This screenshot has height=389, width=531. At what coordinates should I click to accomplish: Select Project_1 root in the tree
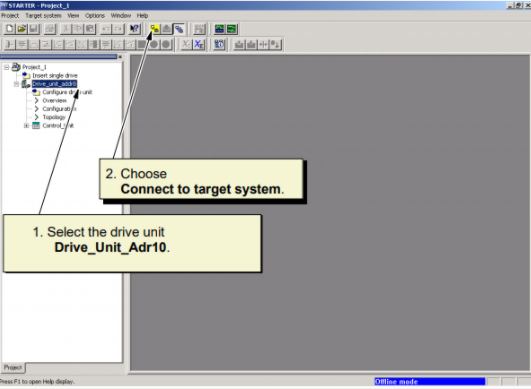pyautogui.click(x=34, y=67)
